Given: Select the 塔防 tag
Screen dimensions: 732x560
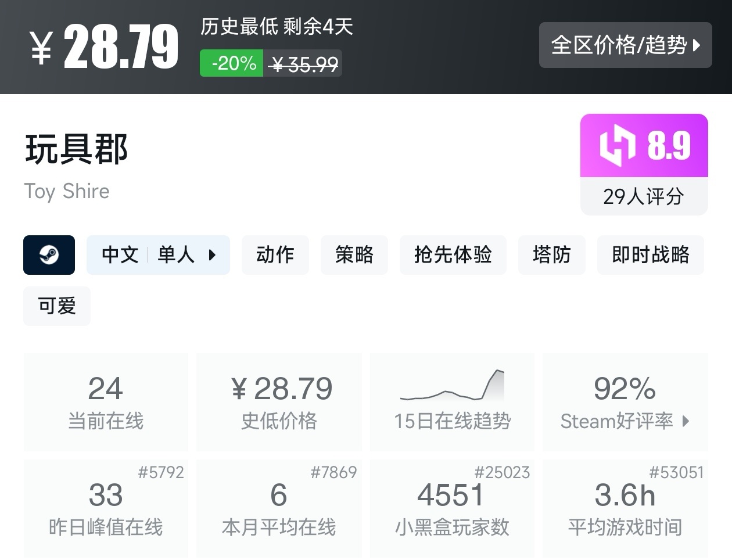Looking at the screenshot, I should point(551,254).
